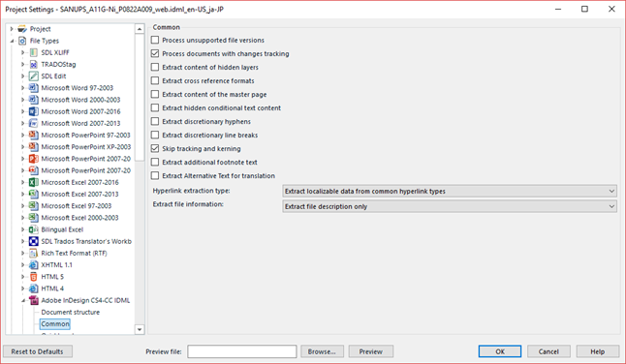
Task: Click the Browse... button
Action: 322,351
